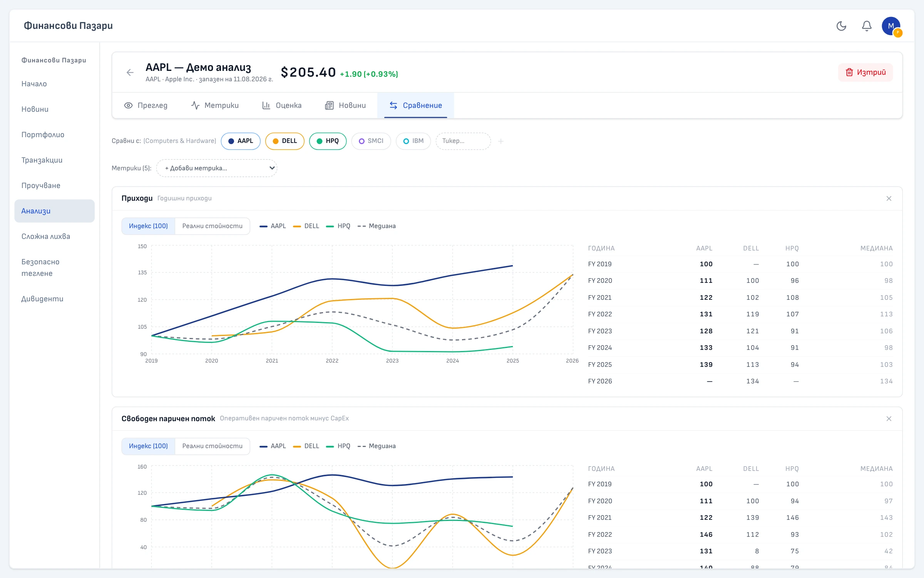Click the (Computers & Hardware) sector label
Screen dimensions: 924x578
coord(180,141)
